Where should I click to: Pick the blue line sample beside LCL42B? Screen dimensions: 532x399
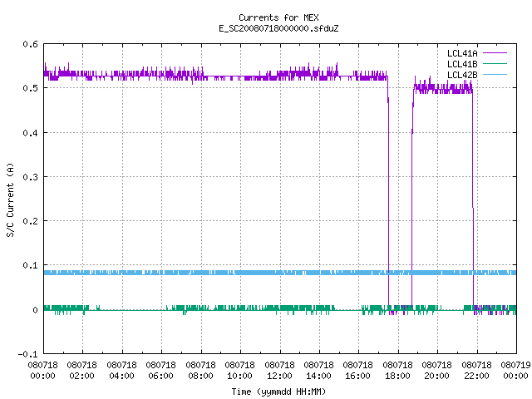tap(495, 75)
